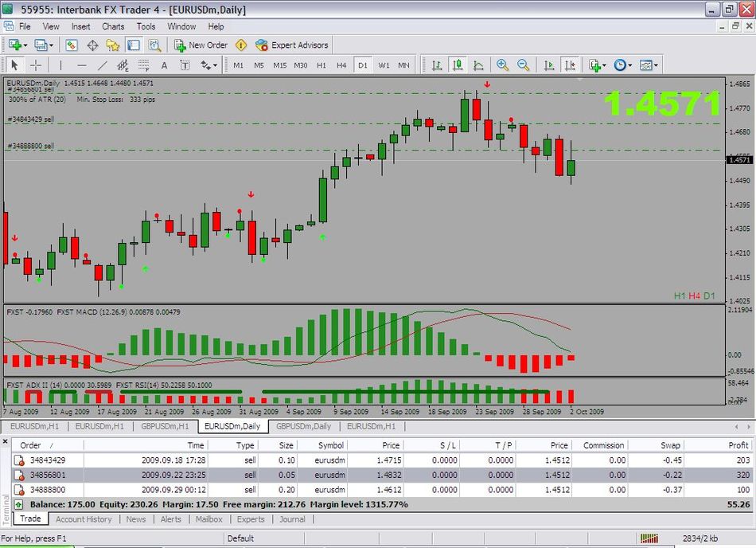Image resolution: width=756 pixels, height=548 pixels.
Task: Open the Market Watch panel icon
Action: [72, 45]
